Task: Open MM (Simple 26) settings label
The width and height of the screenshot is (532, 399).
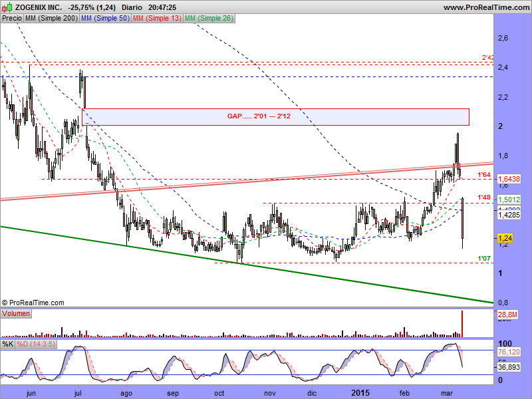Action: [x=209, y=19]
